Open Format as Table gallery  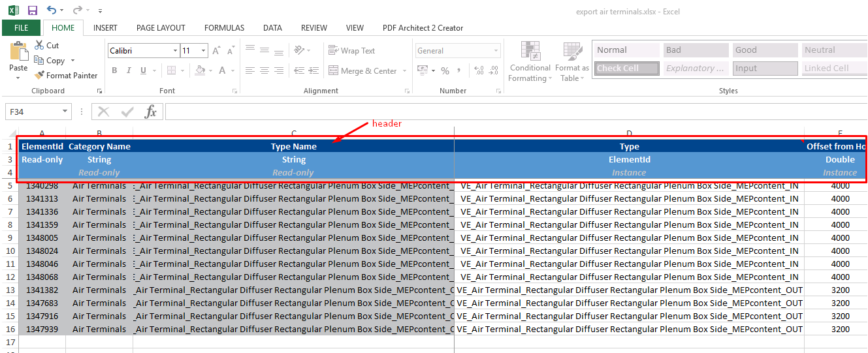572,62
